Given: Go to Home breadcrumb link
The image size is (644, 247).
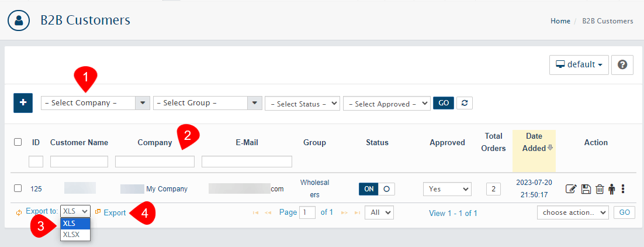Looking at the screenshot, I should pyautogui.click(x=560, y=21).
